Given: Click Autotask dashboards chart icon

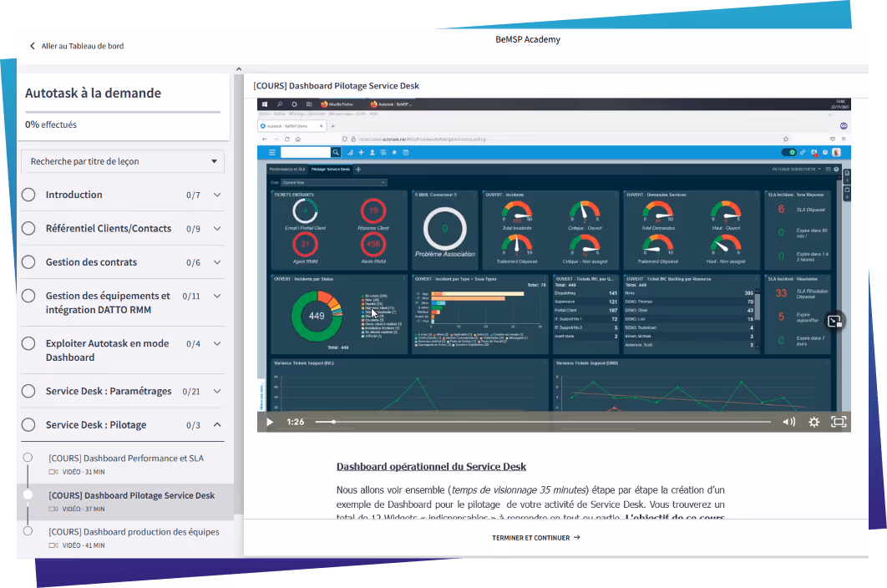Looking at the screenshot, I should tap(350, 152).
